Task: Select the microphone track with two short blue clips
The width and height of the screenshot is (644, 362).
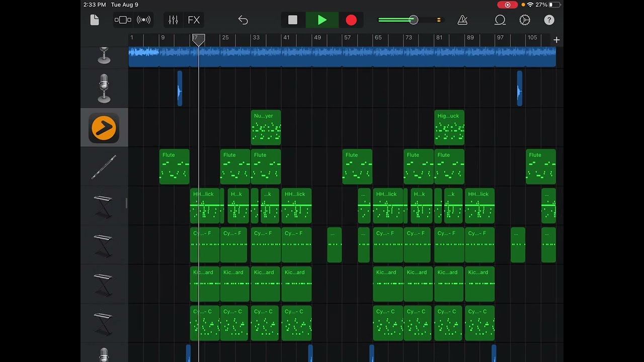Action: [x=104, y=88]
